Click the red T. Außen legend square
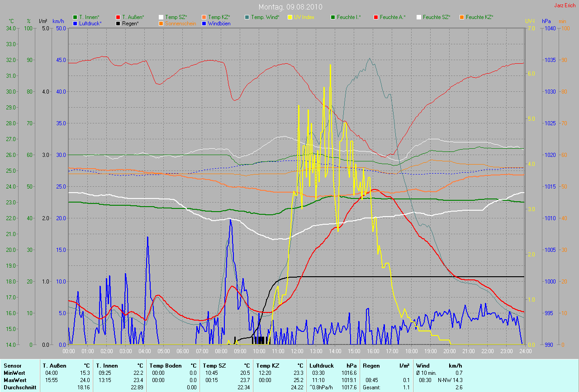 click(119, 17)
